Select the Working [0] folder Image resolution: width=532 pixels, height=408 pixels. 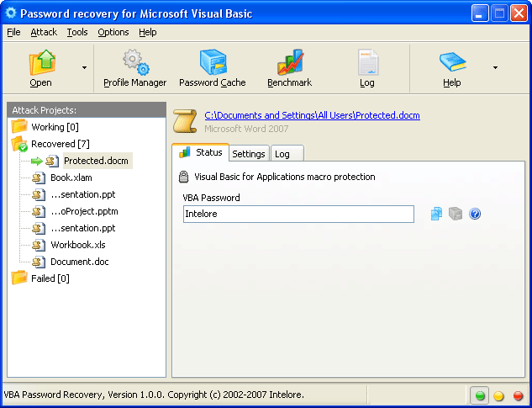click(55, 127)
